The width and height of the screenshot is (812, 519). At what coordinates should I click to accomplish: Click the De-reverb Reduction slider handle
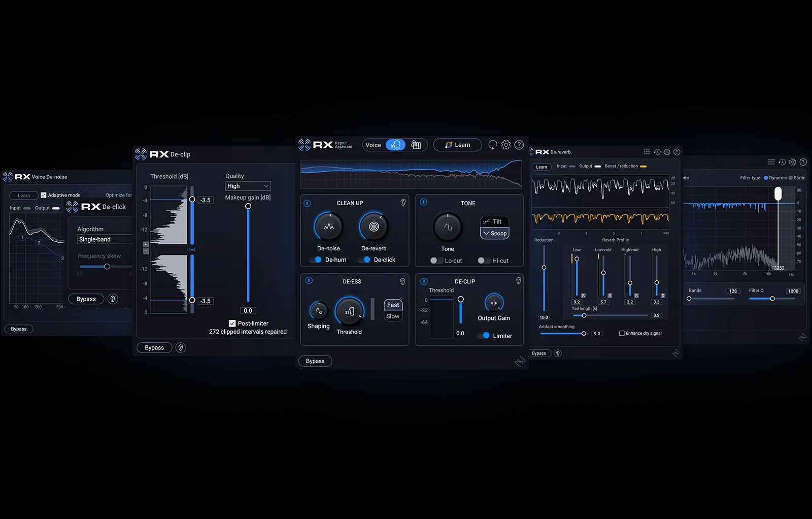click(x=544, y=268)
